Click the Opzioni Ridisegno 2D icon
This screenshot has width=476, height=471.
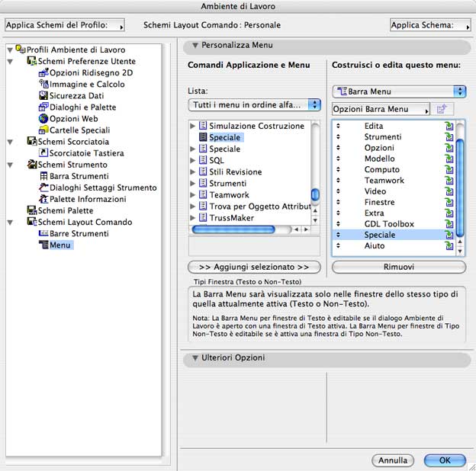click(x=43, y=73)
